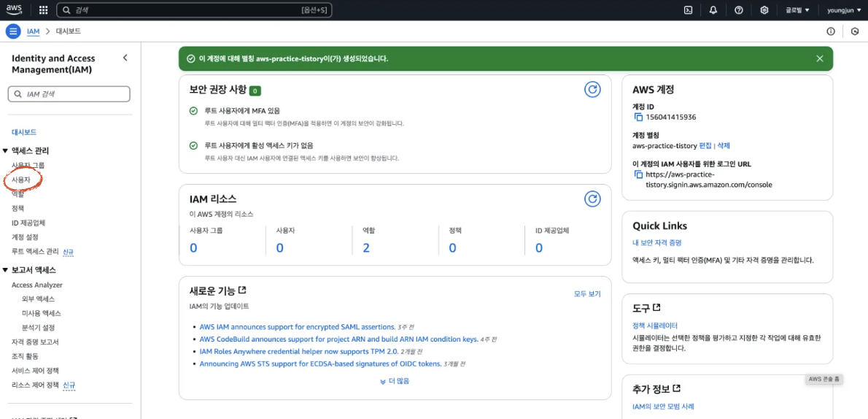Screen dimensions: 868x419
Task: Click the IAM breadcrumb link
Action: click(x=34, y=31)
